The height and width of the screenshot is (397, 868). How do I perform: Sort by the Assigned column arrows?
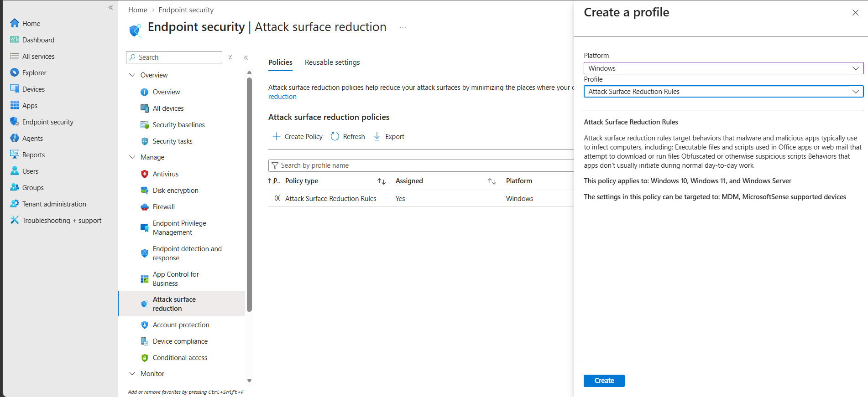(x=492, y=181)
